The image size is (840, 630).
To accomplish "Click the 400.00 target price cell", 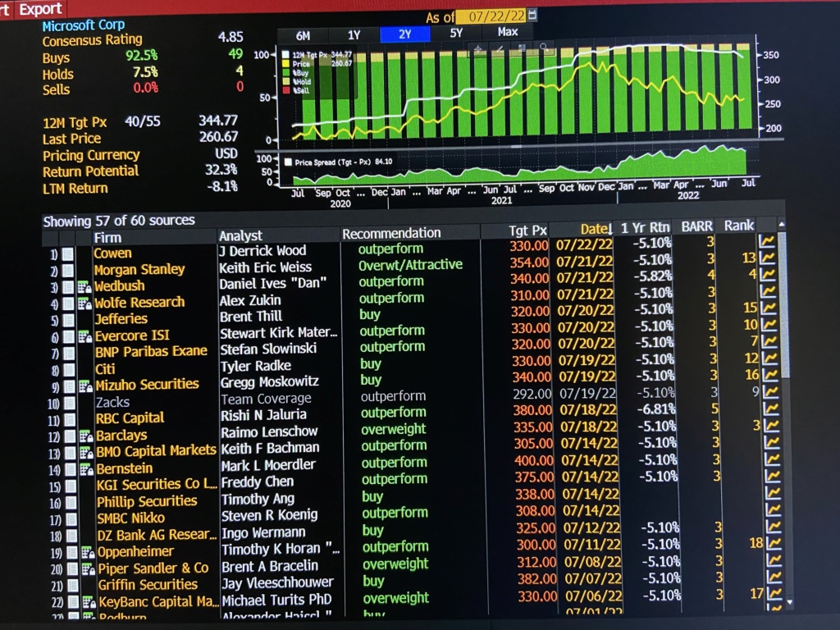I will (x=533, y=460).
